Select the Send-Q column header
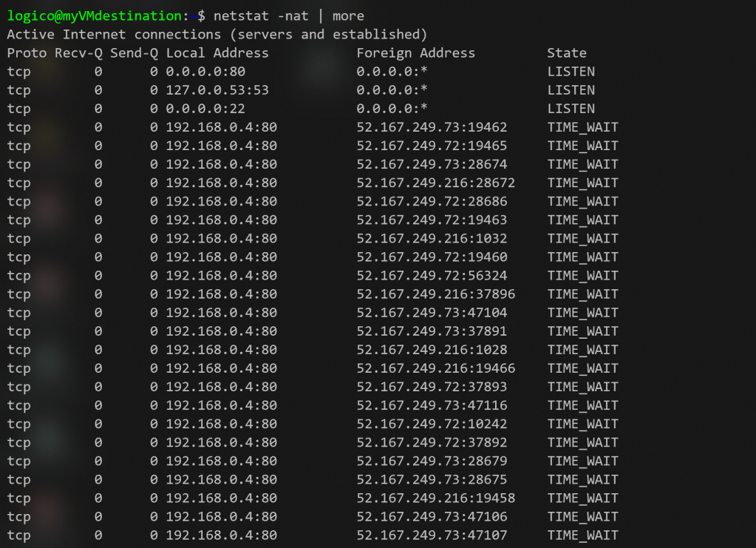Screen dimensions: 756x548 coord(134,53)
